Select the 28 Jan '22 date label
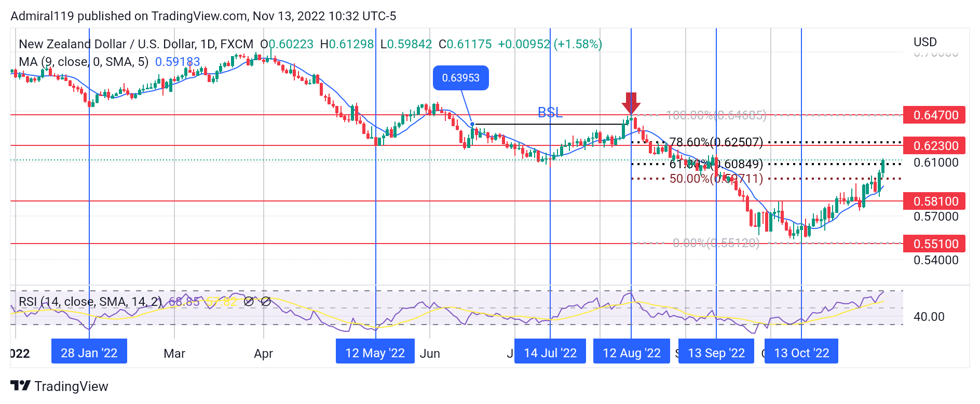The image size is (980, 404). (89, 353)
